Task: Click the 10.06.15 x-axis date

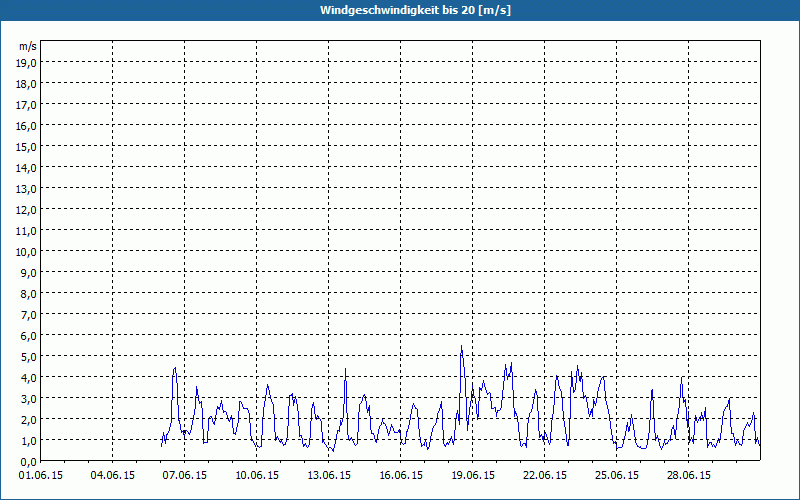Action: tap(257, 476)
